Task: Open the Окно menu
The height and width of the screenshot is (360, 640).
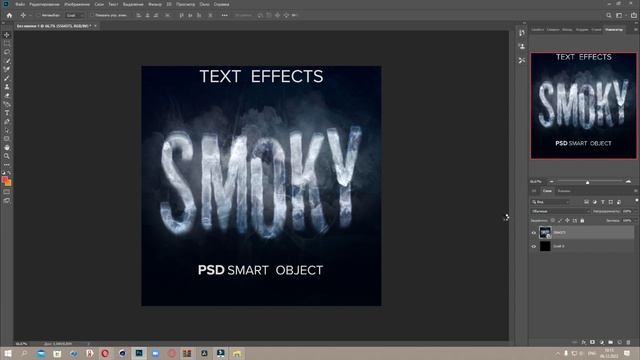Action: [x=204, y=4]
